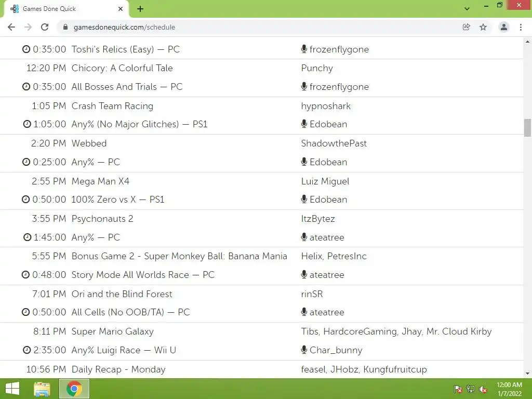Screen dimensions: 532x399
Task: Click runners Helix, PetresInc
Action: (334, 256)
